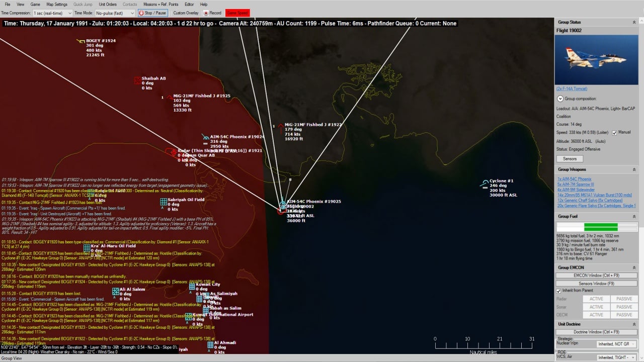The height and width of the screenshot is (362, 644).
Task: Set Radar EMCON to ACTIVE
Action: pyautogui.click(x=596, y=299)
